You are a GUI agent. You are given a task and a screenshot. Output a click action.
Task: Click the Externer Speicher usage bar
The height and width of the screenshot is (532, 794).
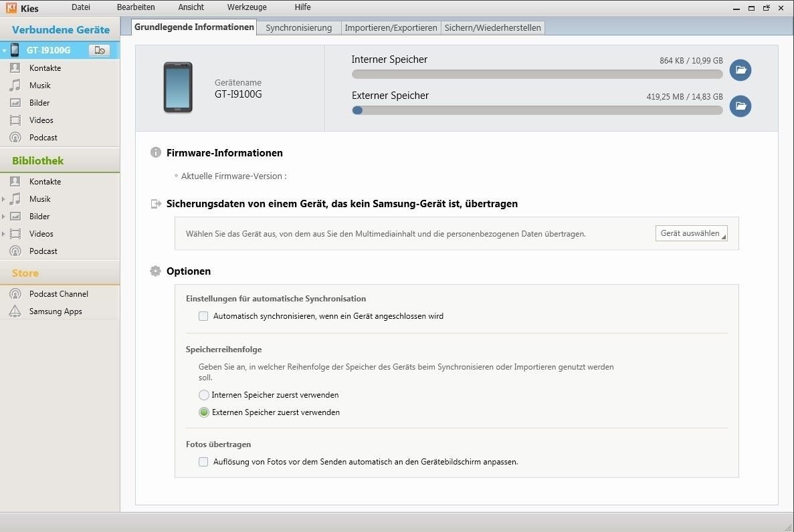click(537, 110)
